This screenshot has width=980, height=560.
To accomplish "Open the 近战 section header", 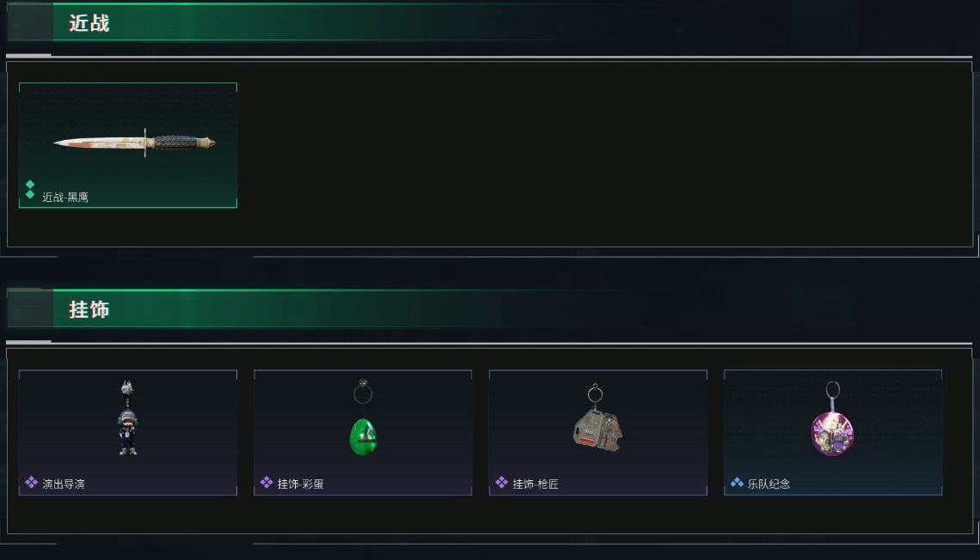I will tap(89, 23).
